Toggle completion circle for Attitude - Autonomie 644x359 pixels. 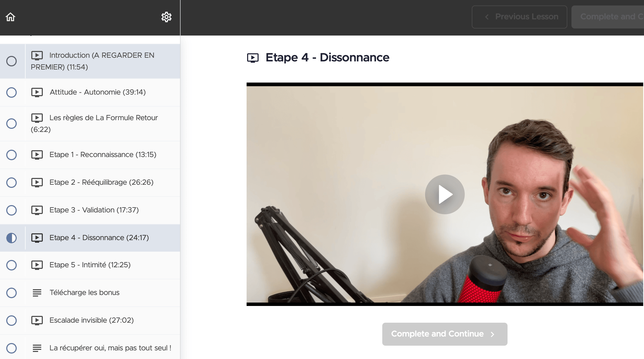click(11, 92)
